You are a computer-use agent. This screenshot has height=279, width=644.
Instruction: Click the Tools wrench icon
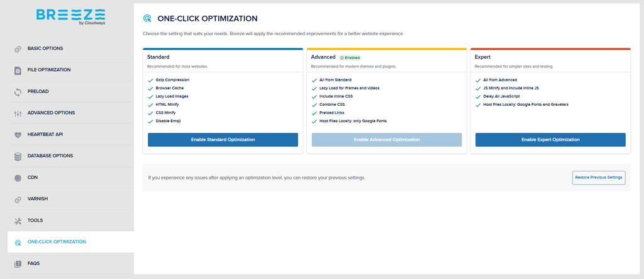(x=18, y=221)
